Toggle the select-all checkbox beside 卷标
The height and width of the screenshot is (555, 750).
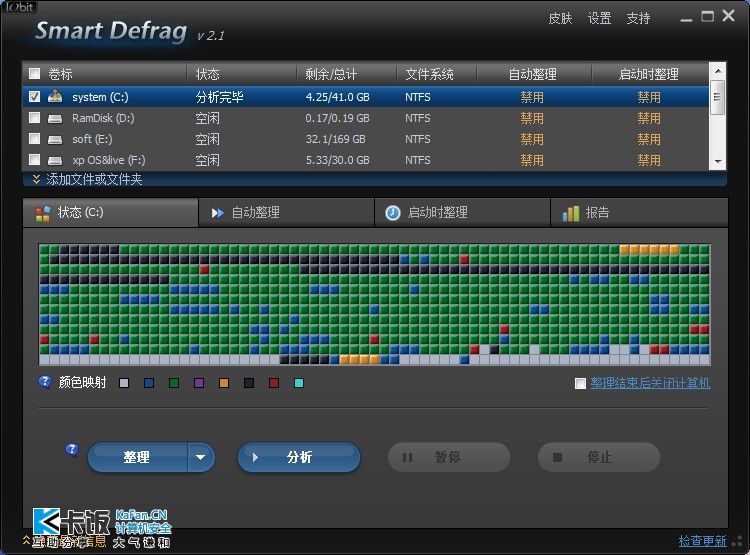(x=34, y=73)
